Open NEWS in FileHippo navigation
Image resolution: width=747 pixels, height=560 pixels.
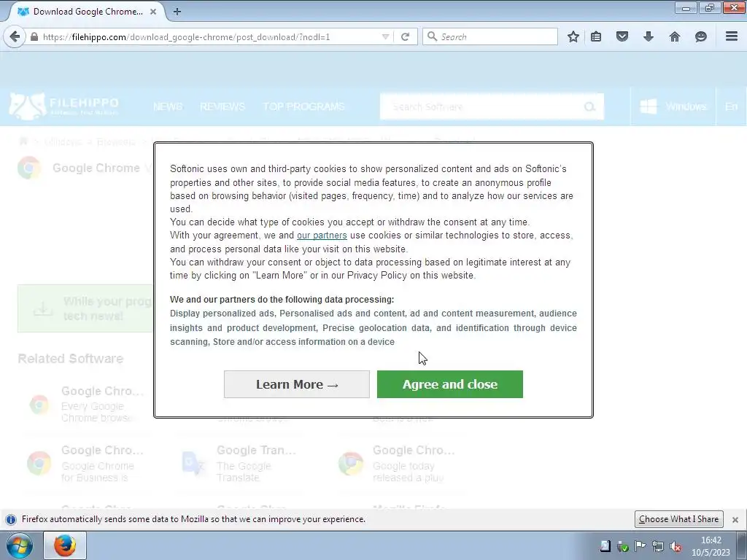[x=168, y=106]
